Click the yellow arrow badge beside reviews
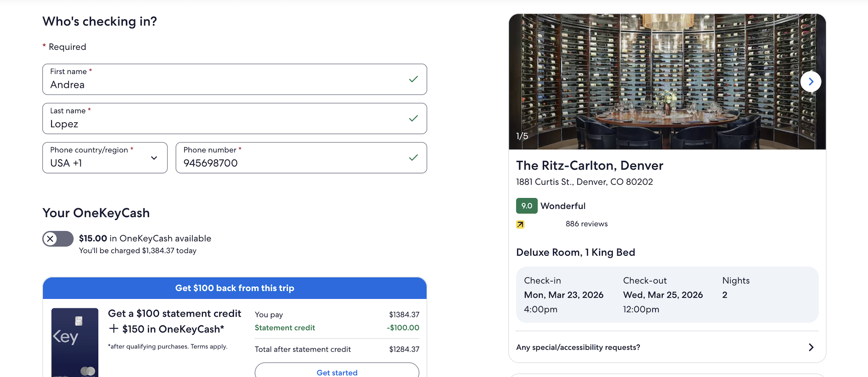Image resolution: width=868 pixels, height=377 pixels. point(520,224)
